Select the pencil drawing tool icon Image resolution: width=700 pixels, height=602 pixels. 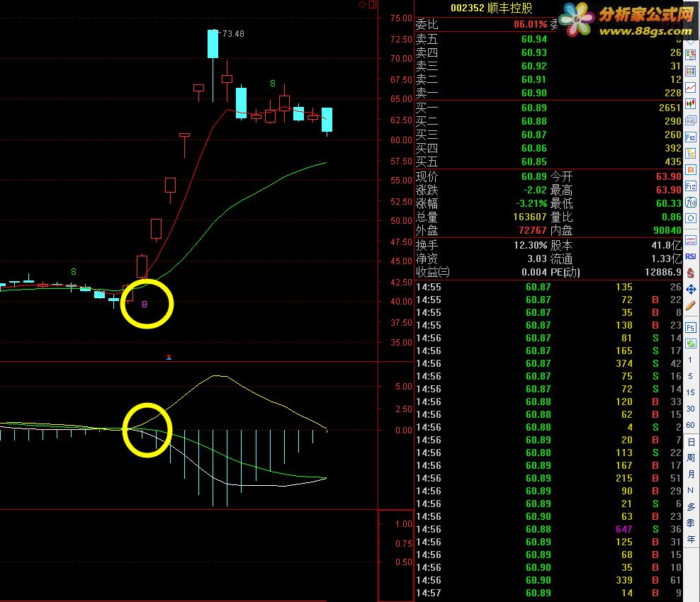tap(691, 306)
